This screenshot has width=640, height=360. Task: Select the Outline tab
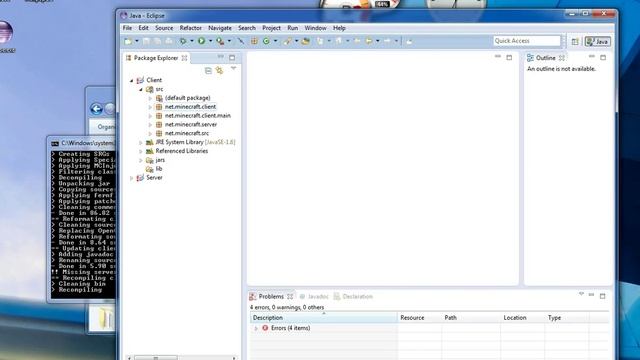(x=546, y=58)
